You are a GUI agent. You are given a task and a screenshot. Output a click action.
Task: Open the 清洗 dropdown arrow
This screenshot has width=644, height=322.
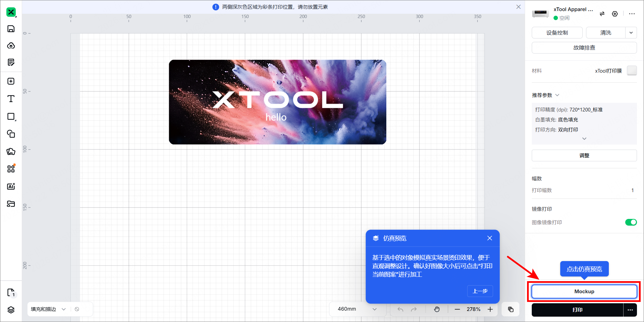point(631,33)
